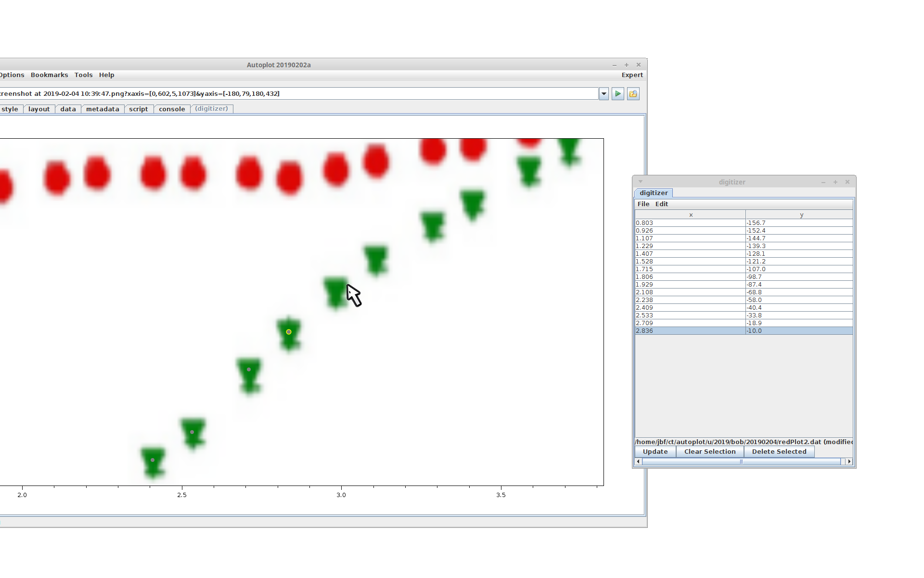Open the Edit menu in digitizer window
This screenshot has width=924, height=578.
click(x=662, y=204)
